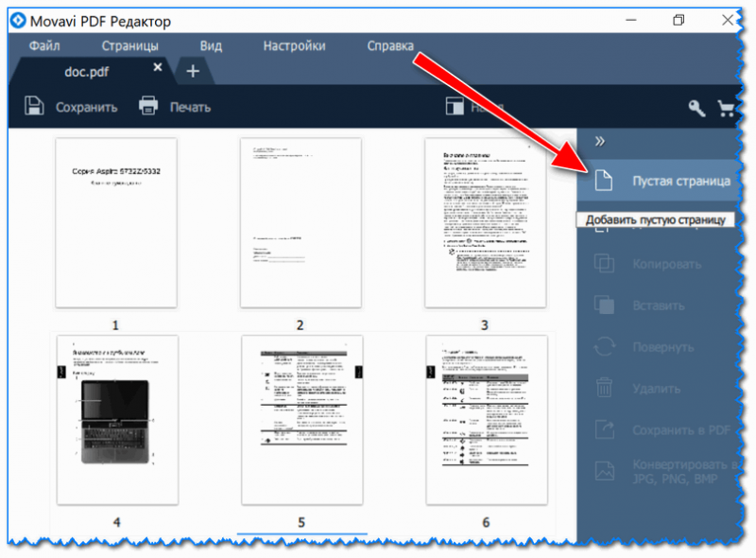The height and width of the screenshot is (558, 756).
Task: Click the Print printer icon
Action: pyautogui.click(x=148, y=106)
